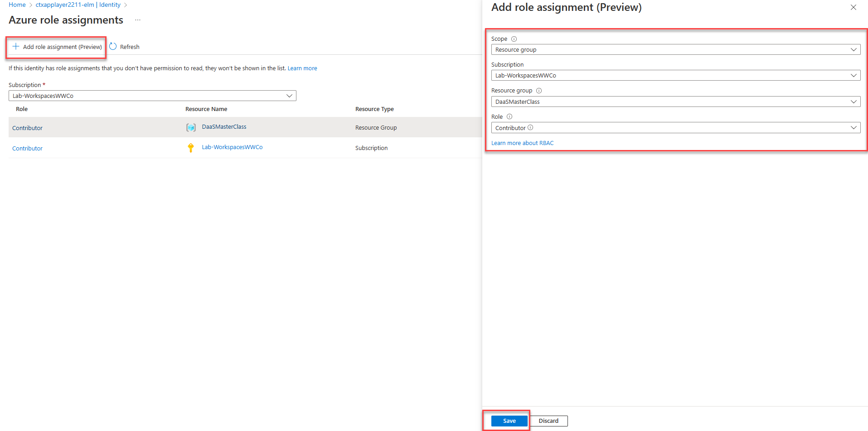This screenshot has height=431, width=868.
Task: Close the Add role assignment panel
Action: click(x=853, y=8)
